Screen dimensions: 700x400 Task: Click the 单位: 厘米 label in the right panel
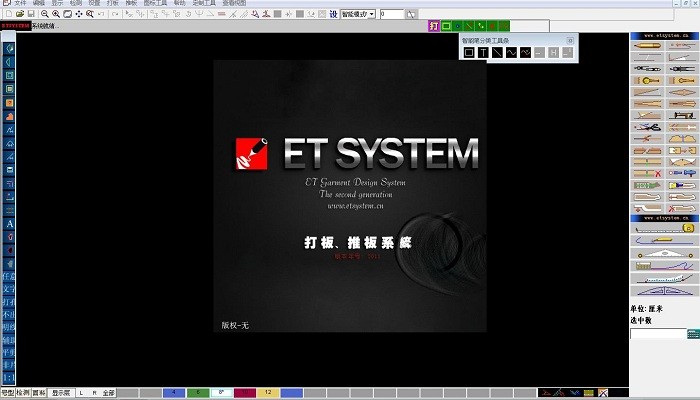click(x=646, y=308)
